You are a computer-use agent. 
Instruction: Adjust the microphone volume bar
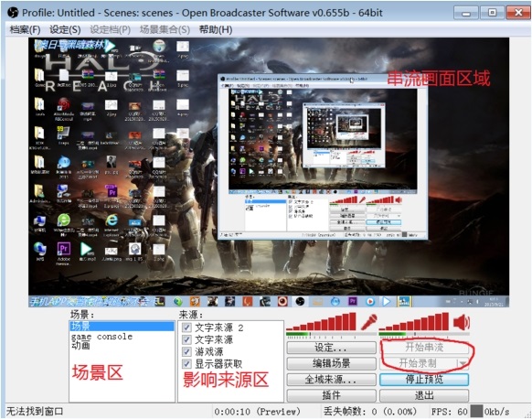pos(322,322)
